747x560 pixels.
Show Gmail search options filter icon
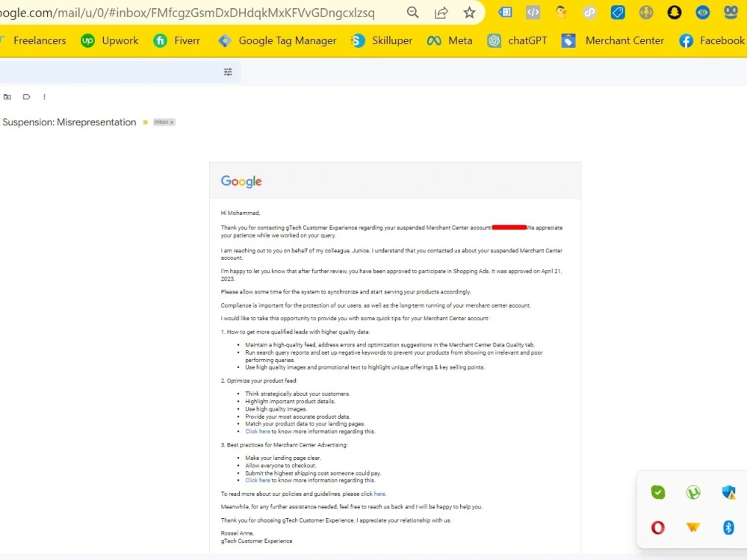pyautogui.click(x=228, y=72)
